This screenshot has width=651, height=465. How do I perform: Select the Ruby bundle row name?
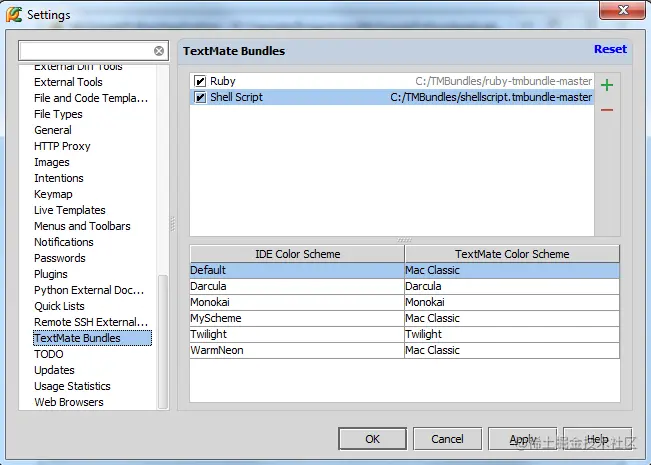(223, 81)
